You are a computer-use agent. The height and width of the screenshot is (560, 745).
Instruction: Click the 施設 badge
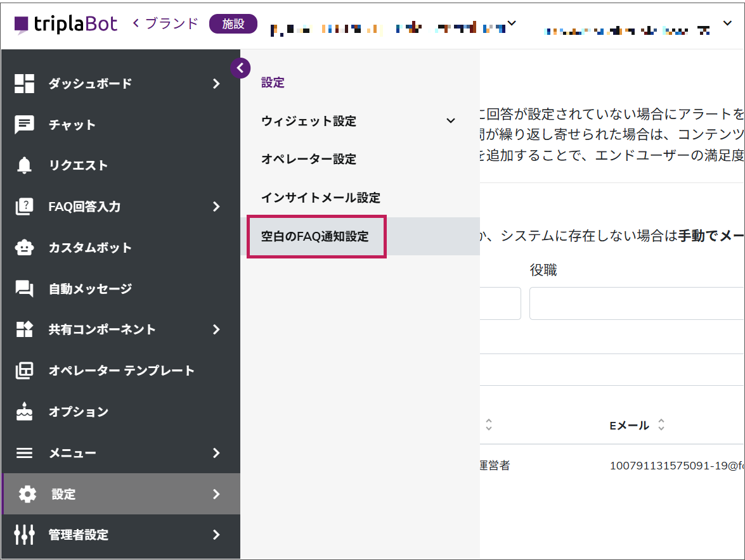click(x=233, y=23)
